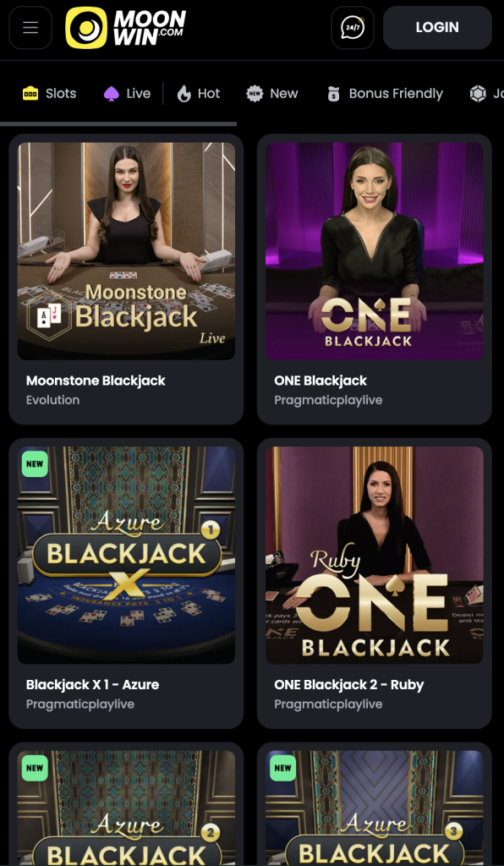Select the Slots category icon
504x866 pixels.
click(x=30, y=94)
